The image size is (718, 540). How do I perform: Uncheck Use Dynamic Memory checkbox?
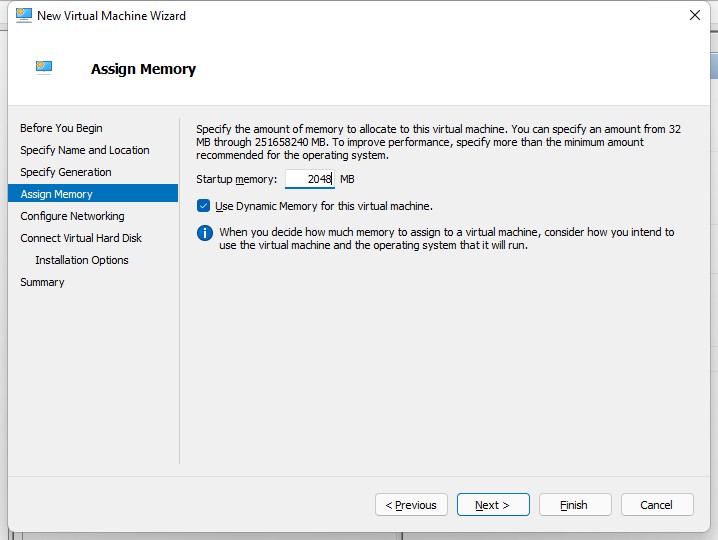point(203,206)
